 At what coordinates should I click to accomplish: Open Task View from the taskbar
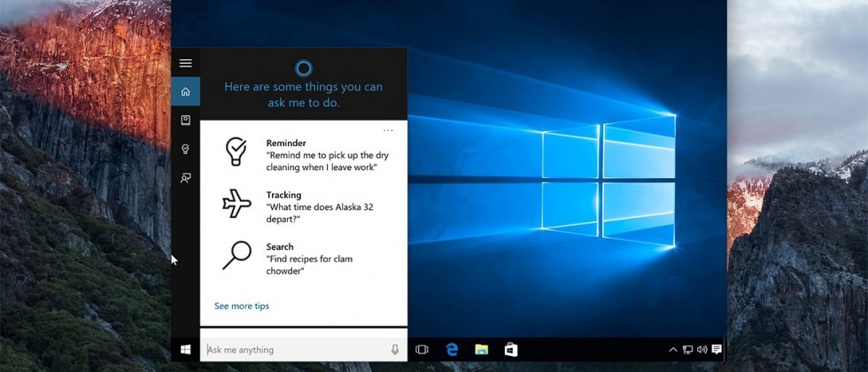pos(422,350)
